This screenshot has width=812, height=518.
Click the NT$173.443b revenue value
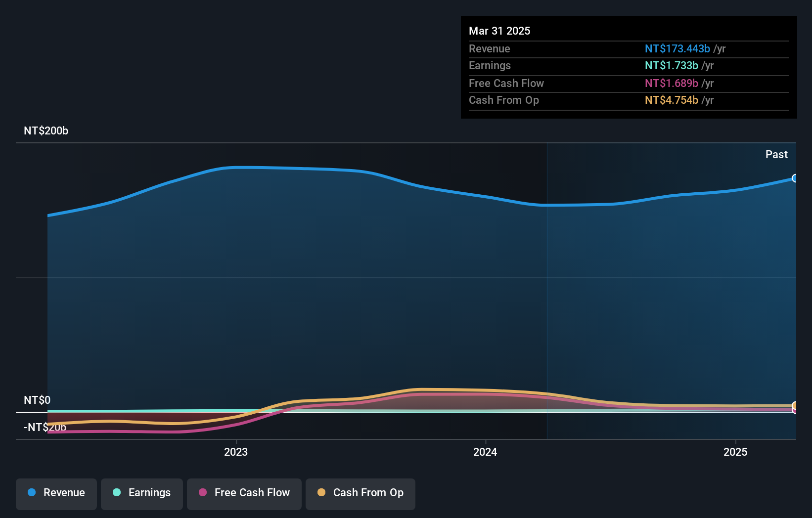(677, 48)
